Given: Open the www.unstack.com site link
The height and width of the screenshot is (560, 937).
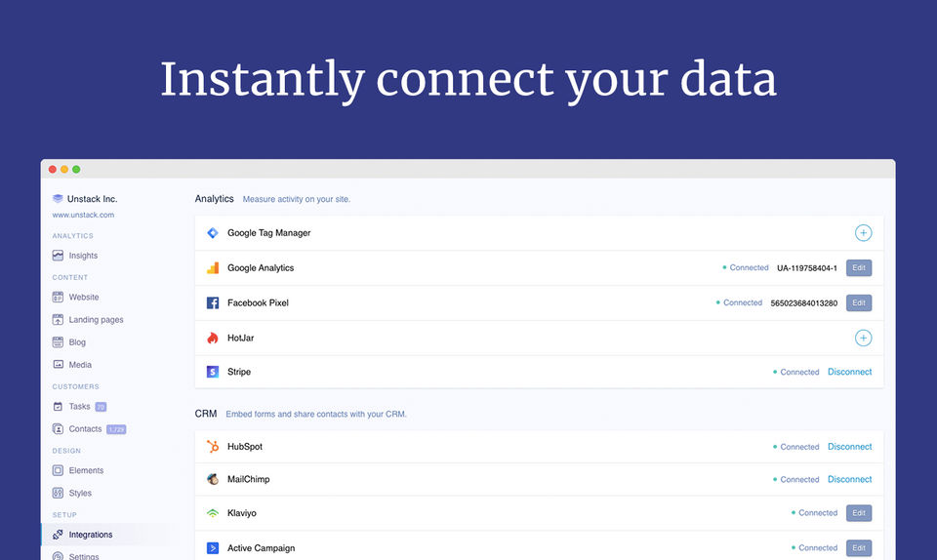Looking at the screenshot, I should 83,215.
